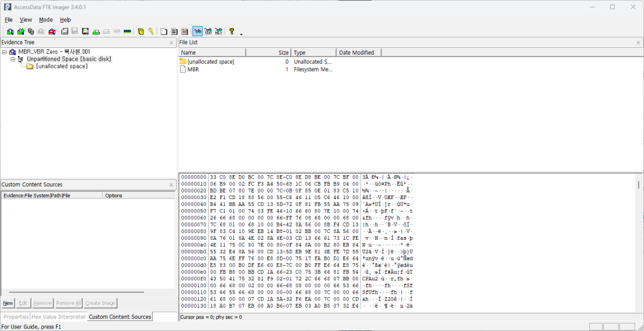Click the New button
This screenshot has height=331, width=644.
coord(8,303)
